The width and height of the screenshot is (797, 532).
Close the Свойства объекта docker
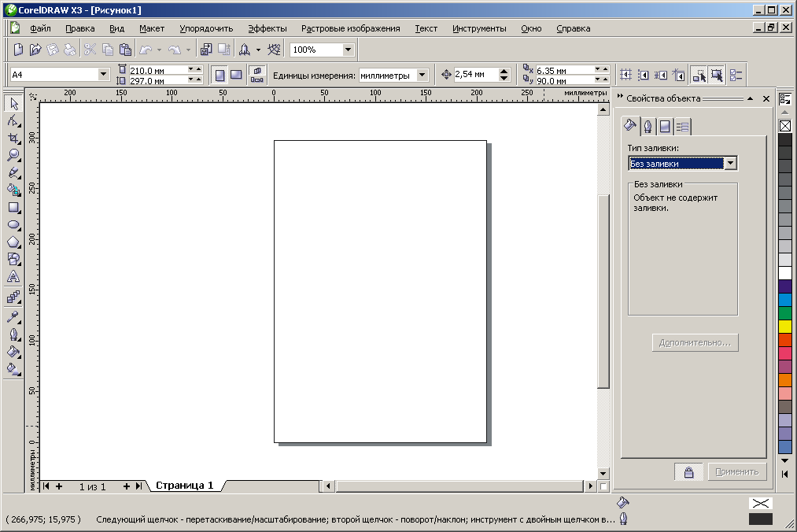766,98
